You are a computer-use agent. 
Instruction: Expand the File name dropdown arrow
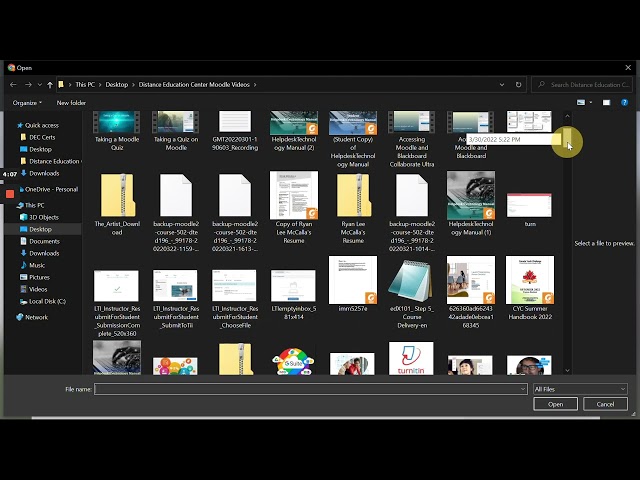tap(522, 389)
